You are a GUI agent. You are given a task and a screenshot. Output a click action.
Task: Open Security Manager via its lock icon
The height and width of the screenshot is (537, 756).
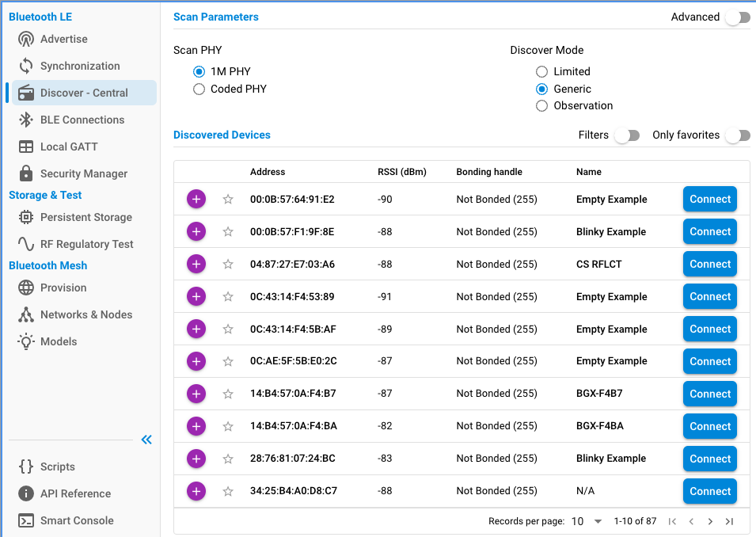coord(26,174)
